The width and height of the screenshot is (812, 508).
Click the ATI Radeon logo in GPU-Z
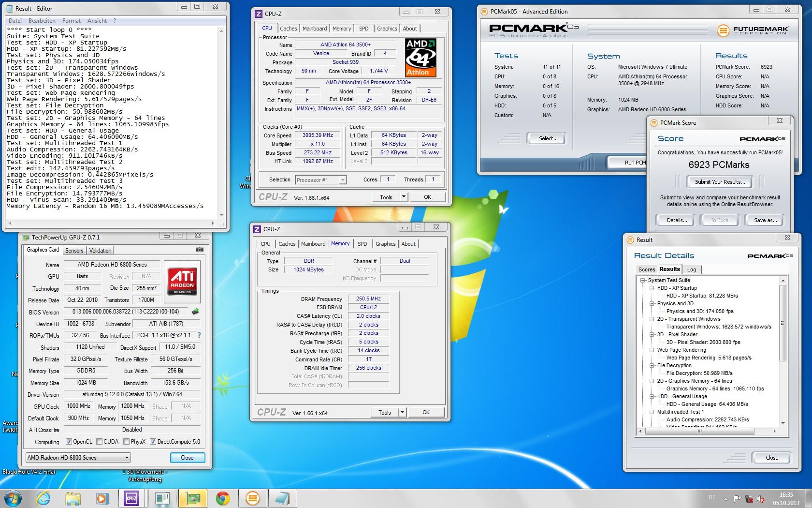point(182,282)
